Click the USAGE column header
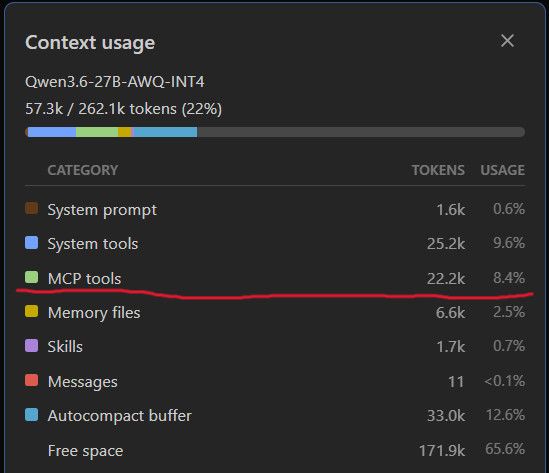 pyautogui.click(x=502, y=170)
